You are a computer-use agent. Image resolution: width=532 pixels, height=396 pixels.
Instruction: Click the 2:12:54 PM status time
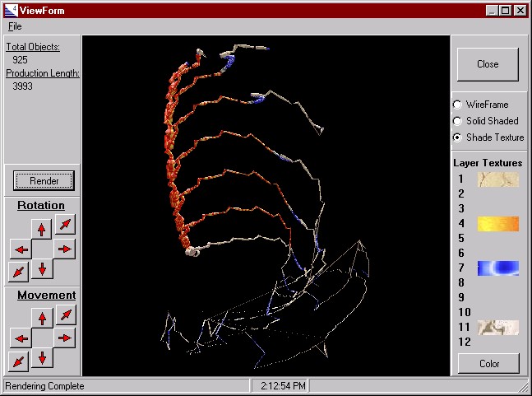tap(283, 386)
